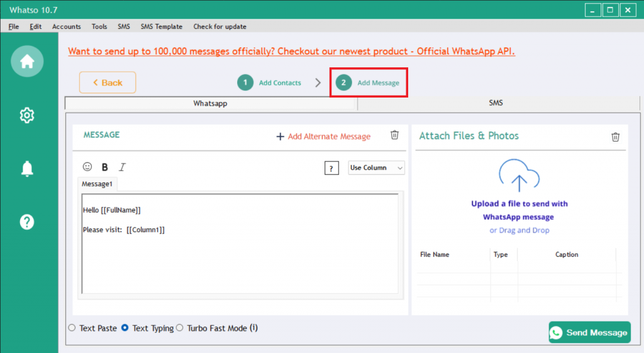The height and width of the screenshot is (353, 644).
Task: Click the Add Contacts step label
Action: (x=280, y=82)
